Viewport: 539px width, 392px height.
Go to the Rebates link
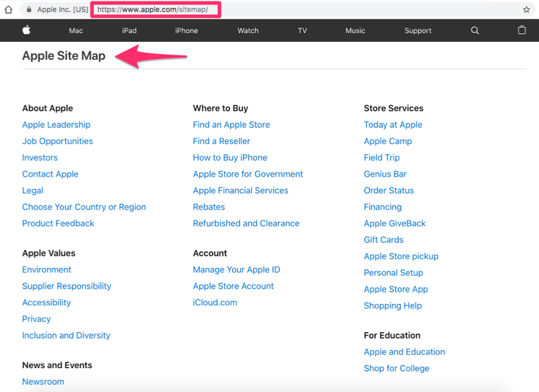coord(209,207)
